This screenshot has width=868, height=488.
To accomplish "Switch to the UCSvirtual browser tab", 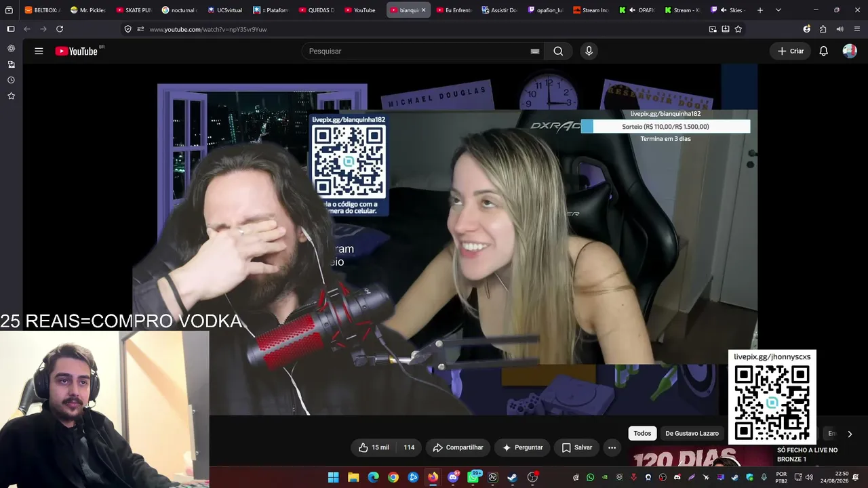I will click(225, 10).
